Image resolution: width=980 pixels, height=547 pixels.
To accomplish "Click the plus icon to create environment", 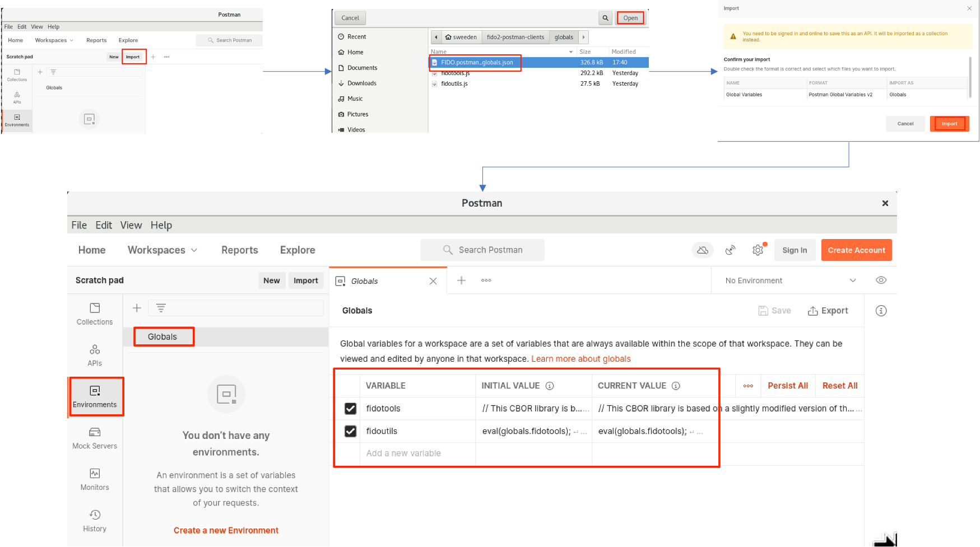I will tap(137, 308).
